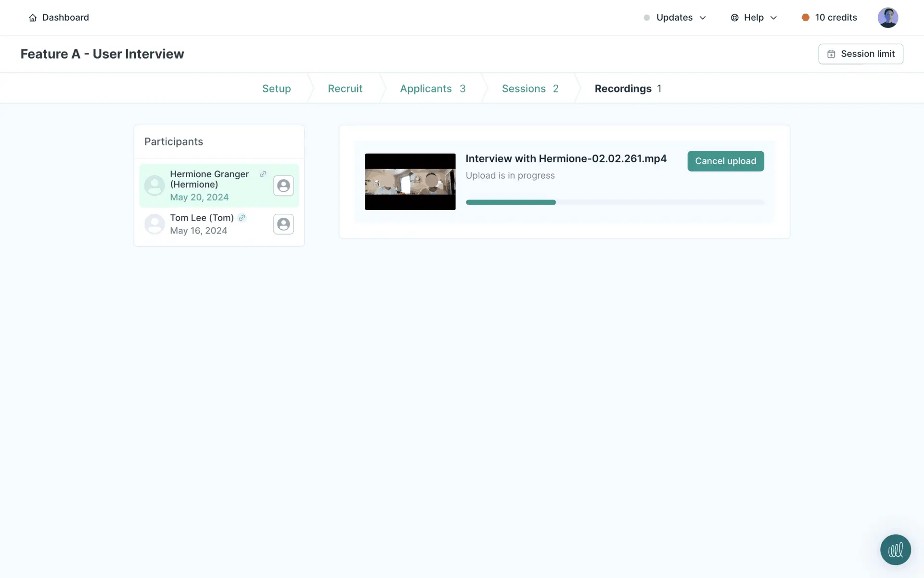Click the Help lifebuoy icon
The image size is (924, 578).
(734, 18)
